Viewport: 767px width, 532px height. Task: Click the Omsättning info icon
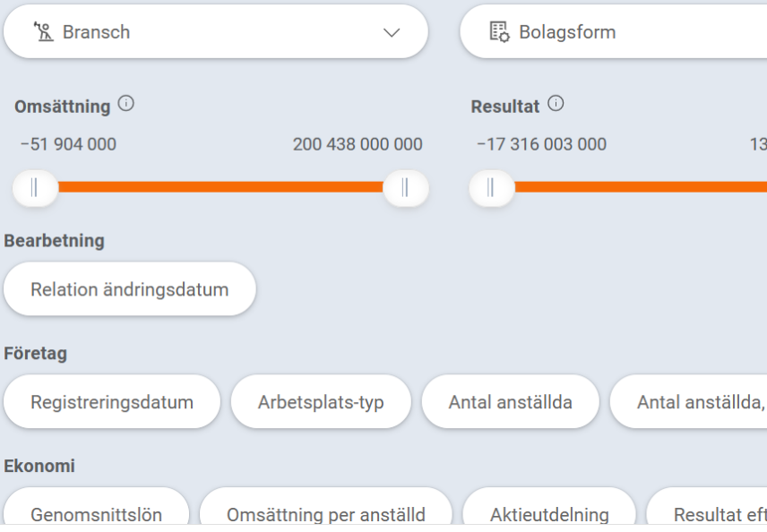pos(126,105)
